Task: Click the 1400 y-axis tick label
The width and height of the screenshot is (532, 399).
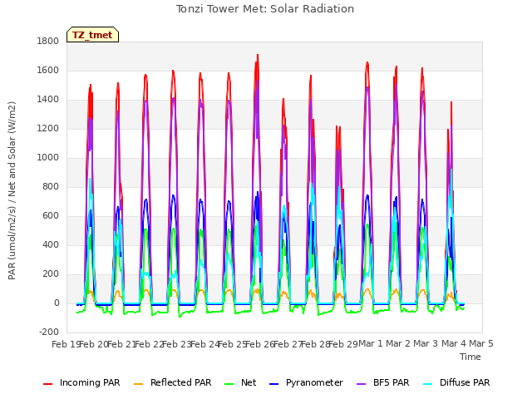Action: point(48,100)
